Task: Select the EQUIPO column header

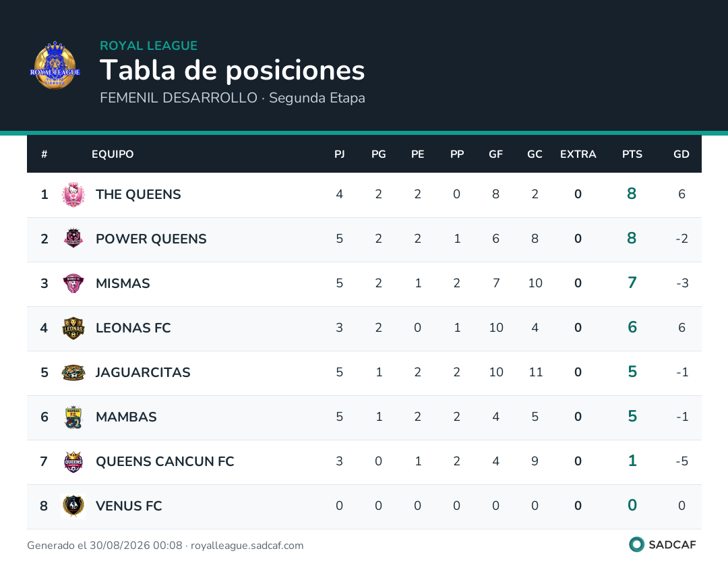Action: 113,154
